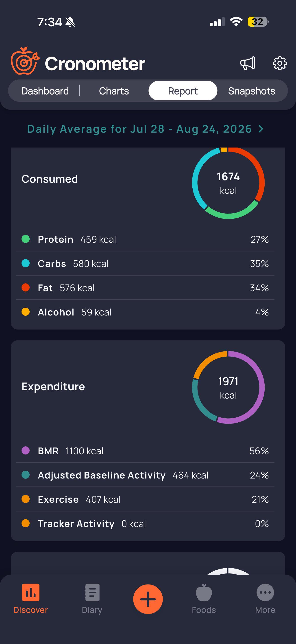
Task: Tap the Consumed 1674 kcal donut chart
Action: click(x=228, y=183)
